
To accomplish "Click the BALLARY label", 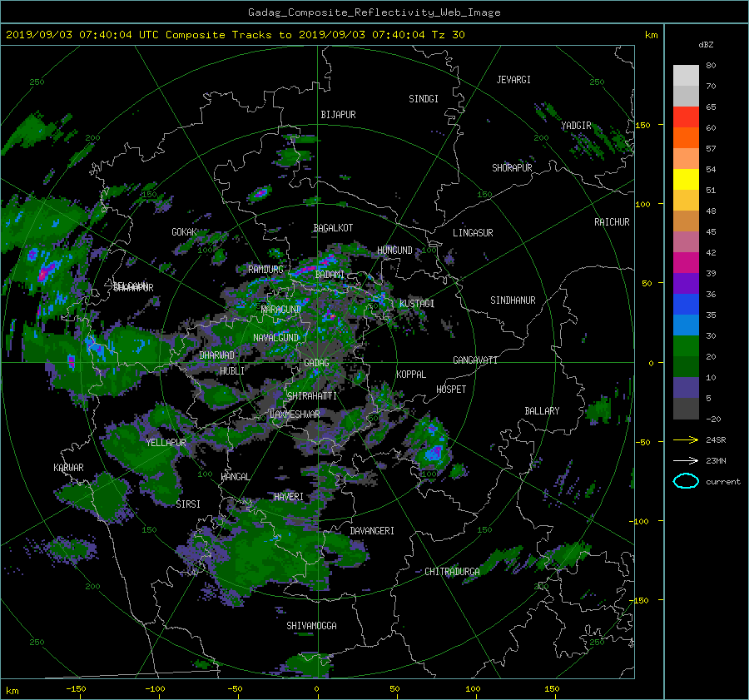I will 542,411.
